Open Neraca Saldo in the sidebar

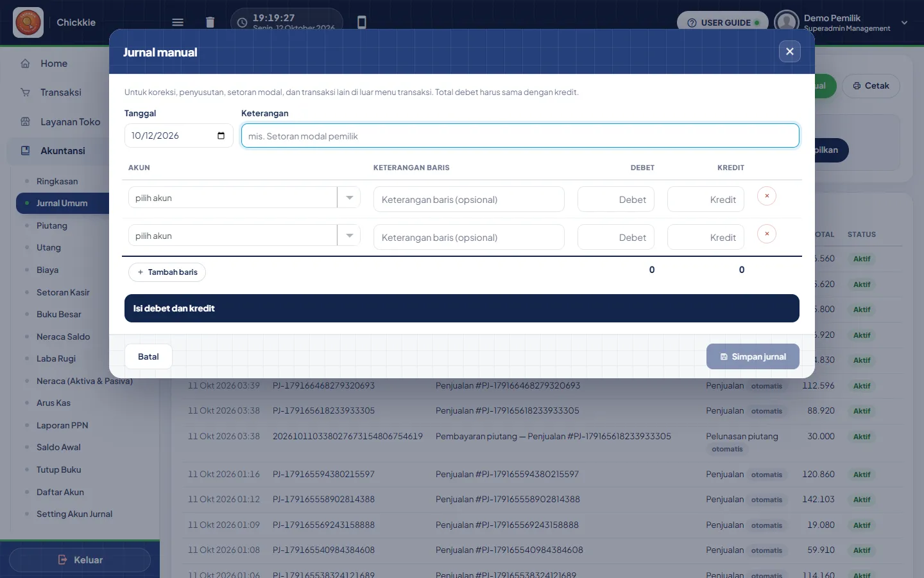63,337
